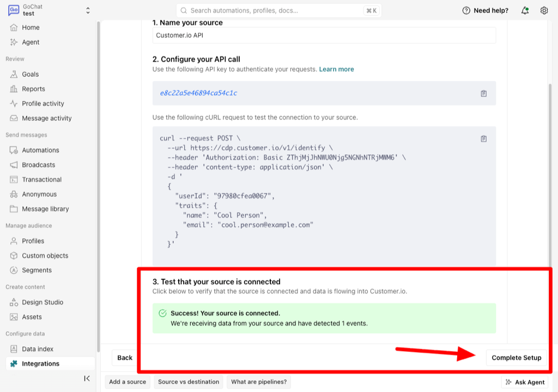Screen dimensions: 558x392
Task: Open Reports bar chart icon
Action: coord(14,89)
